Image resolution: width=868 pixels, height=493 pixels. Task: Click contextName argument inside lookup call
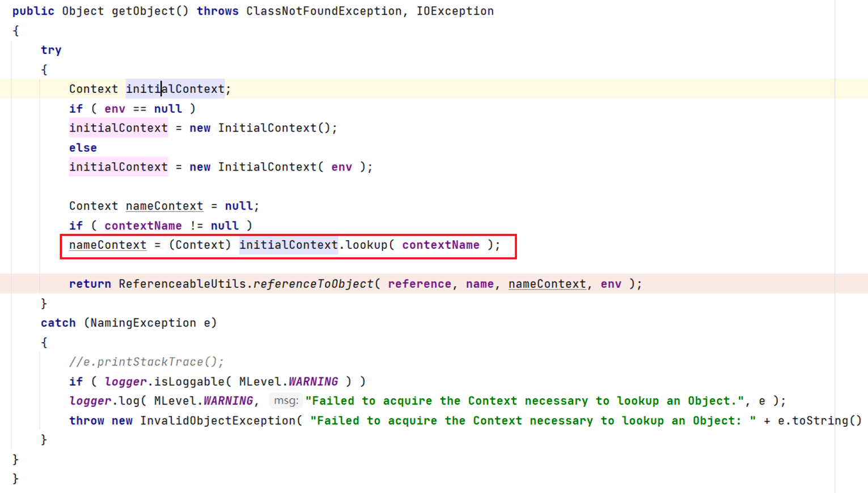[441, 245]
